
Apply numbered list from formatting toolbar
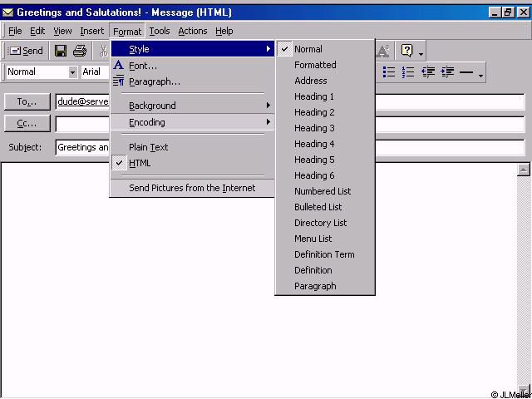(x=408, y=72)
